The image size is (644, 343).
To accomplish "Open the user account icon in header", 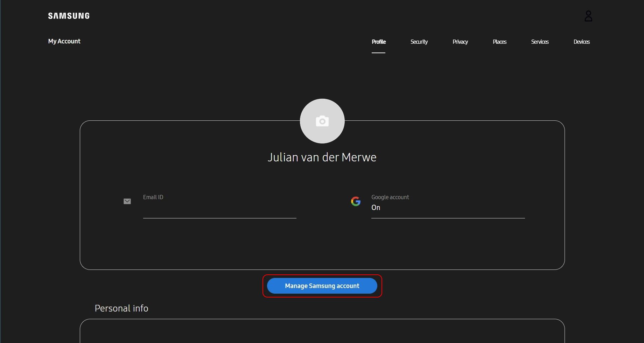I will pyautogui.click(x=588, y=16).
